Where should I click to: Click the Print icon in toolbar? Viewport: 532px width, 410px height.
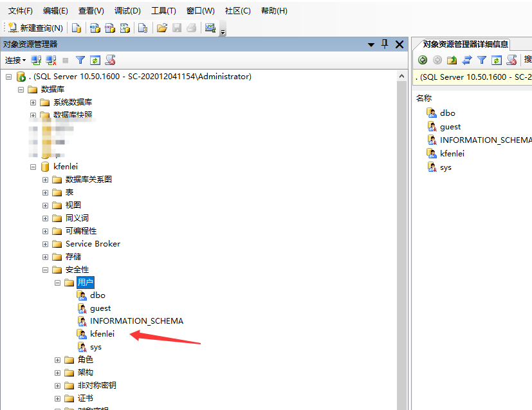pos(191,28)
